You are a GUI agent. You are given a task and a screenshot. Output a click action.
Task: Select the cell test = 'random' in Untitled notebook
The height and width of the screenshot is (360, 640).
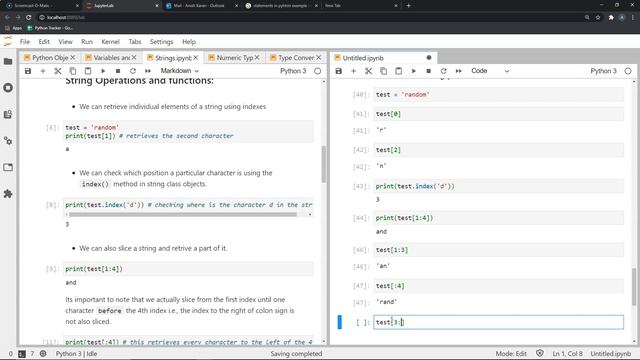point(498,95)
